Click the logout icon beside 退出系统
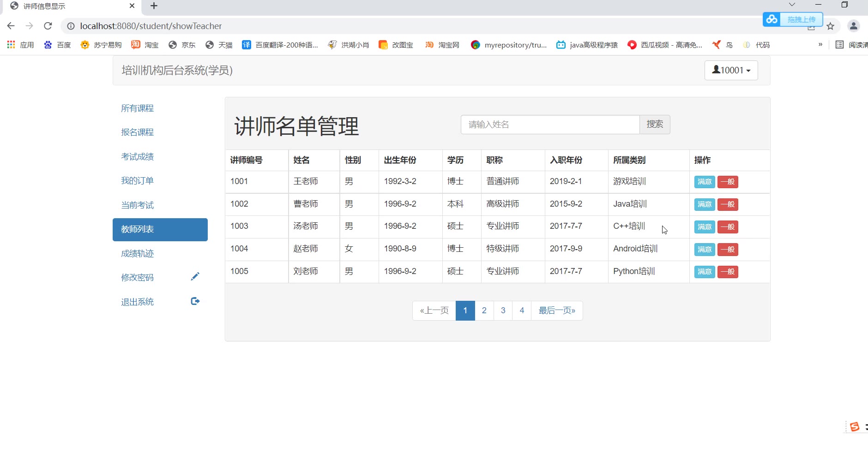 coord(195,301)
